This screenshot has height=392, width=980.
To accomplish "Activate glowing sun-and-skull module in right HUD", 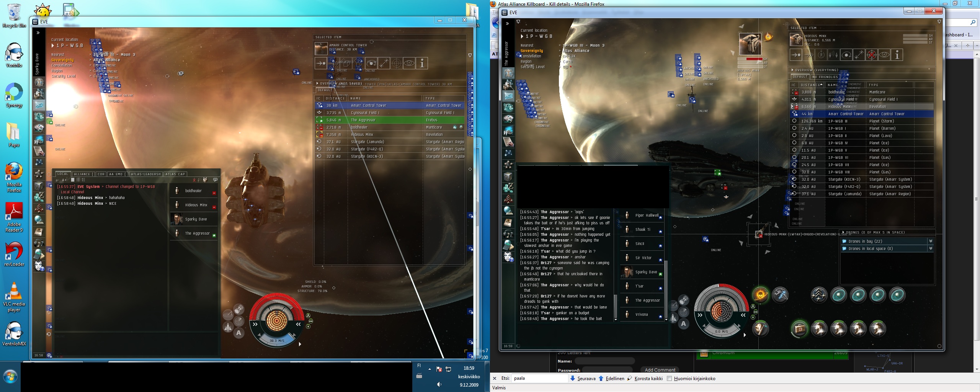I will (x=760, y=295).
